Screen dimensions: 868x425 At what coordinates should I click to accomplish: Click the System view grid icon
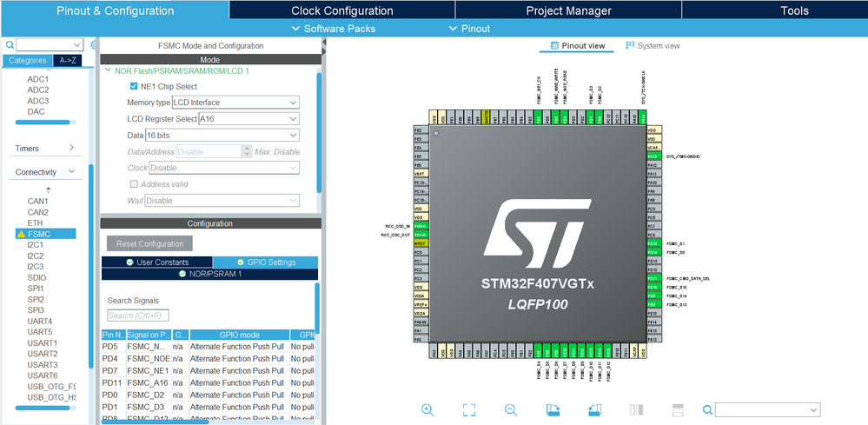(x=629, y=45)
